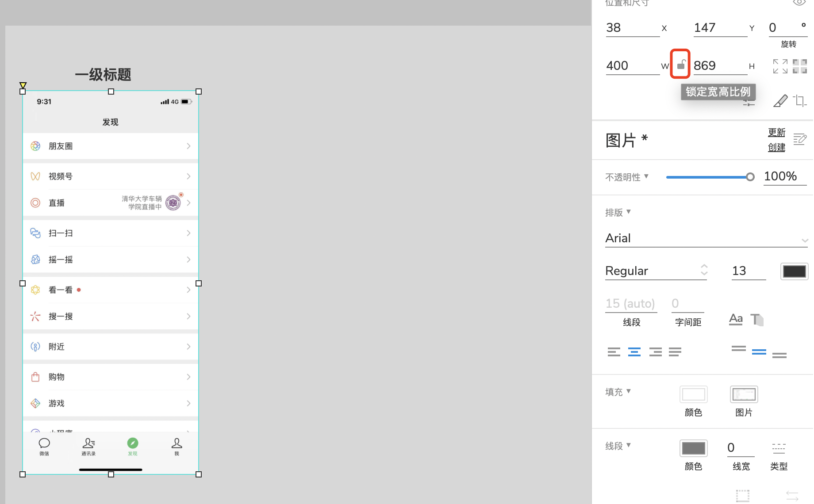Open the Regular font style stepper
This screenshot has height=504, width=814.
click(x=704, y=270)
